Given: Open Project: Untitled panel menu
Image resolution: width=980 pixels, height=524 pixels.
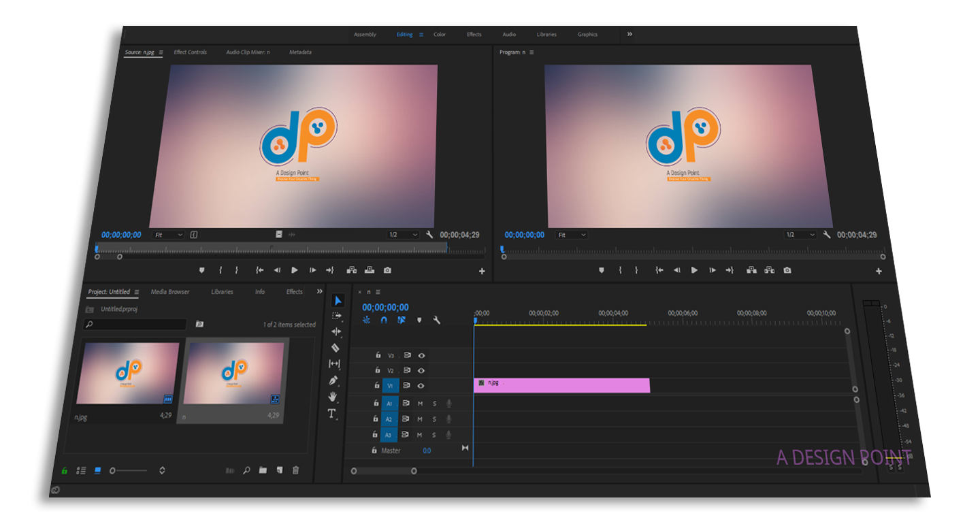Looking at the screenshot, I should click(136, 292).
